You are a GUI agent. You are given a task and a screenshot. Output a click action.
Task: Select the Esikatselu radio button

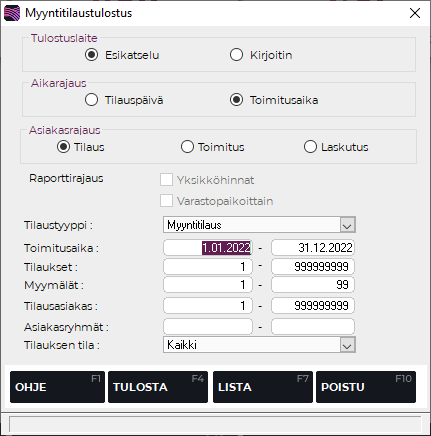point(91,55)
